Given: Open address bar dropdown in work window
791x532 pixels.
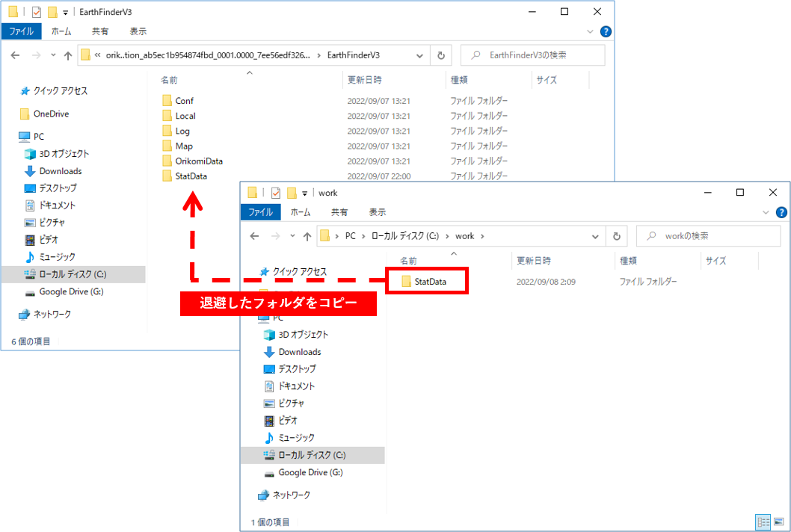Looking at the screenshot, I should (x=597, y=236).
